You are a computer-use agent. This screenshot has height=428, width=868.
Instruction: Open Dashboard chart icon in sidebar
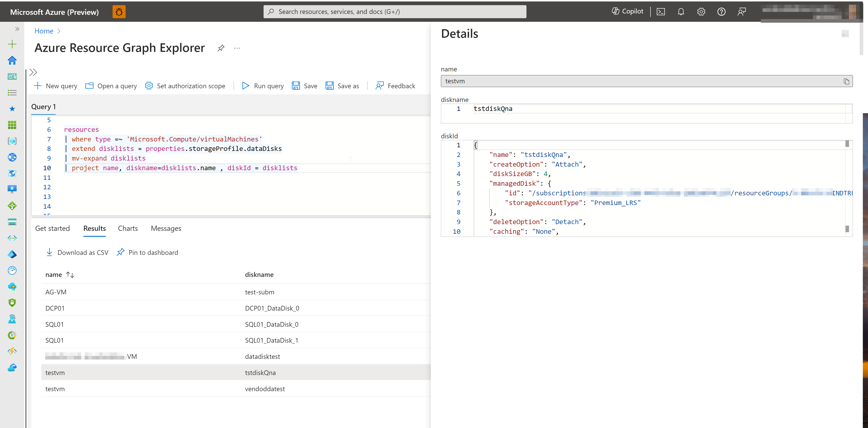(x=12, y=76)
